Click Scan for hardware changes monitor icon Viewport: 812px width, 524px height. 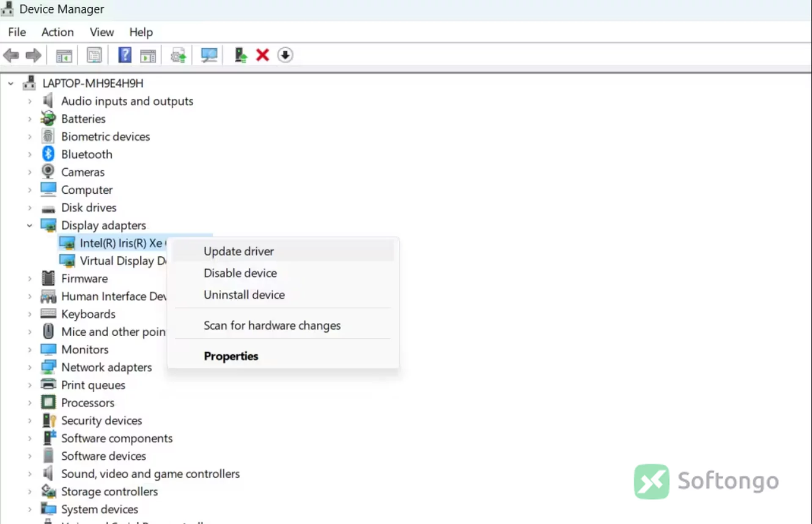click(209, 55)
